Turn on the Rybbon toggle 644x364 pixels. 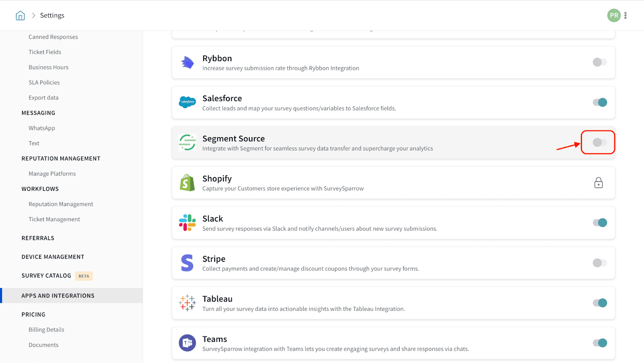599,62
